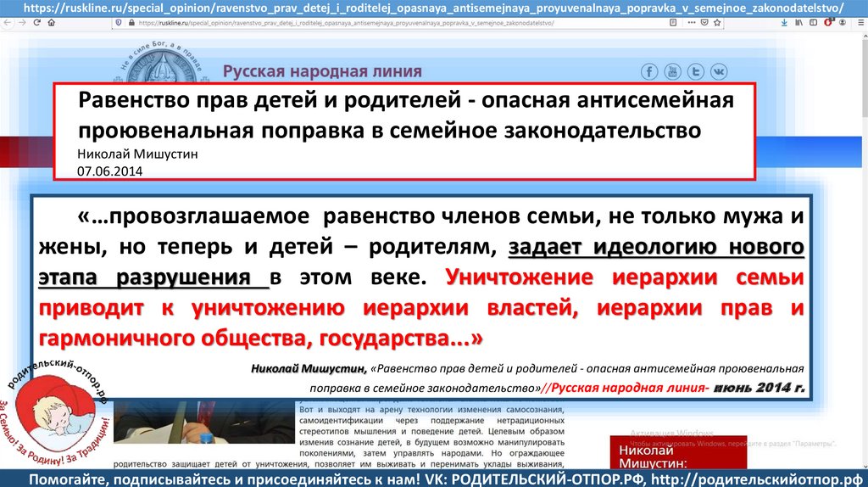Viewport: 868px width, 487px height.
Task: View site security lock information
Action: click(x=131, y=23)
